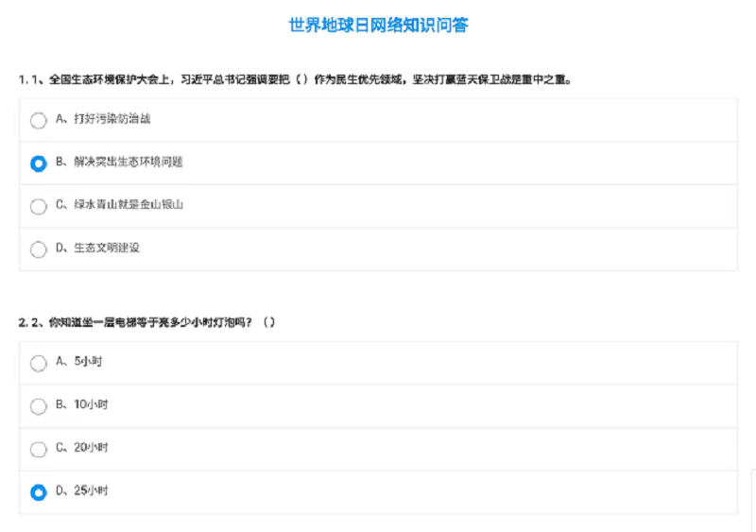Viewport: 756px width, 532px height.
Task: Click the answer text 打好污染防治战
Action: click(x=112, y=119)
